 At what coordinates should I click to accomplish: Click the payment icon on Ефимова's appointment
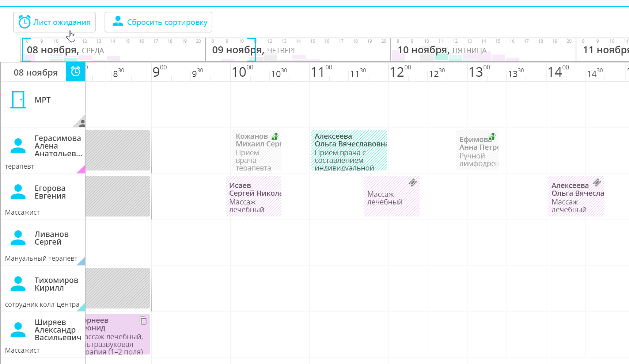[492, 137]
